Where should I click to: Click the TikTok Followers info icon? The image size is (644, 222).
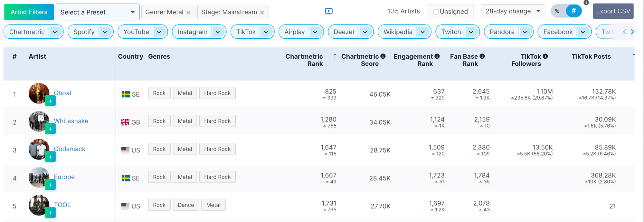545,56
